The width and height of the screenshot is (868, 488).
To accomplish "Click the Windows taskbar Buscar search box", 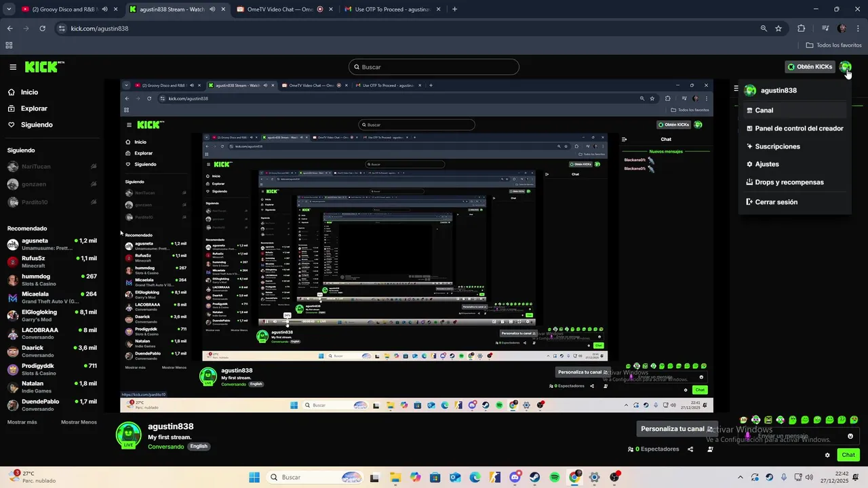I will [314, 477].
